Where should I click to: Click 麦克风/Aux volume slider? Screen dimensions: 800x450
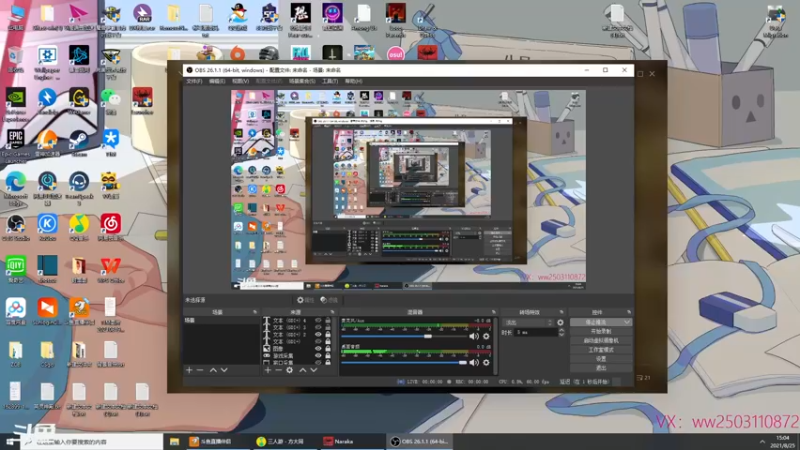point(404,336)
